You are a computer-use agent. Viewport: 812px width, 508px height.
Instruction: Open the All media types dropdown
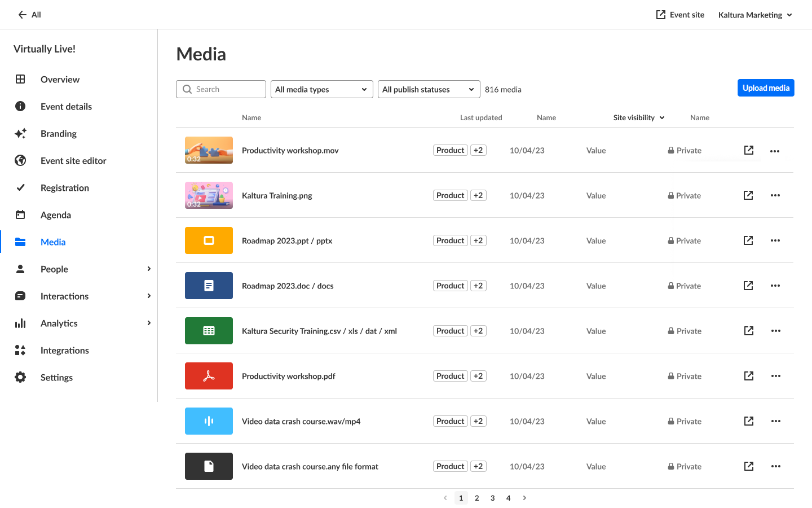pos(321,89)
